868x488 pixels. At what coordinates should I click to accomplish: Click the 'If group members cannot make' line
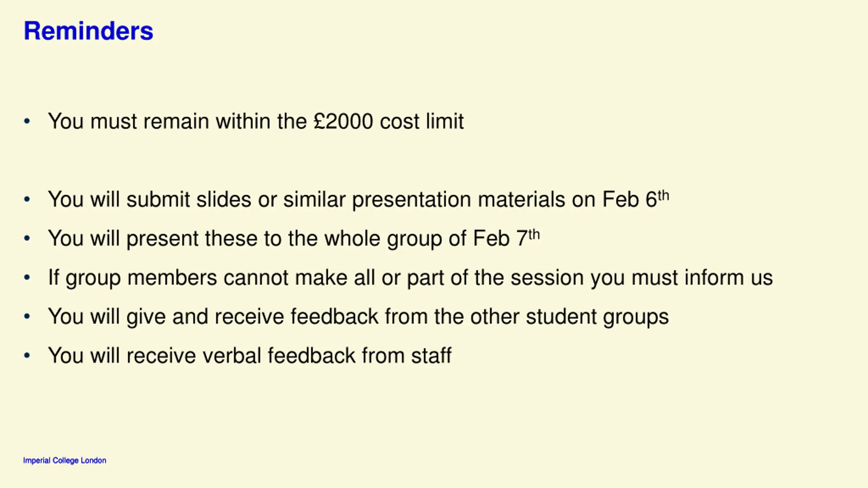pyautogui.click(x=411, y=278)
